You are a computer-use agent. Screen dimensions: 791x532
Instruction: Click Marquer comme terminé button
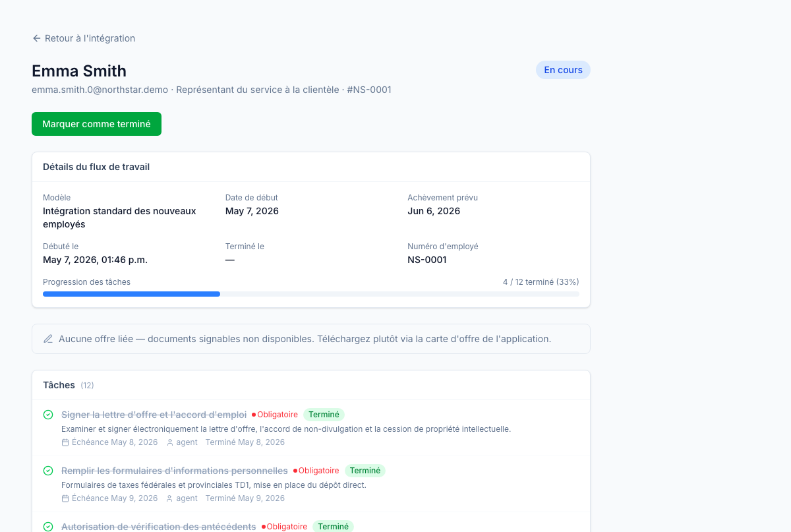click(96, 124)
